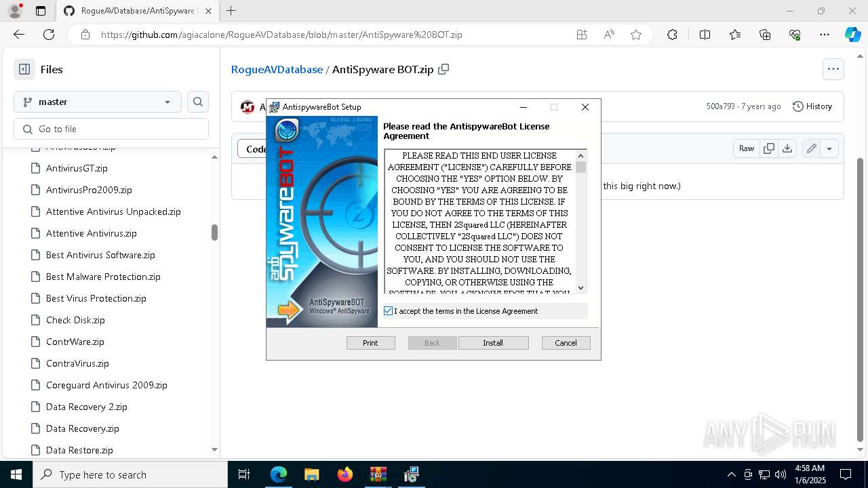Toggle split screen view
The image size is (868, 488).
pos(705,35)
